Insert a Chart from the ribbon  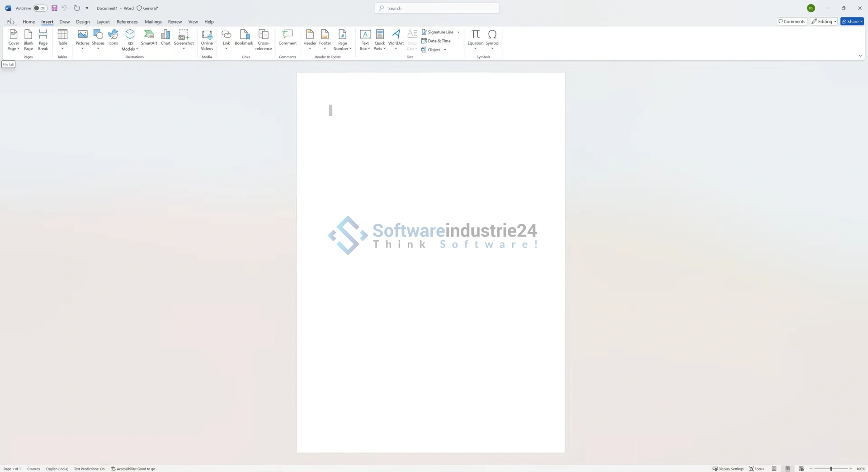coord(165,37)
